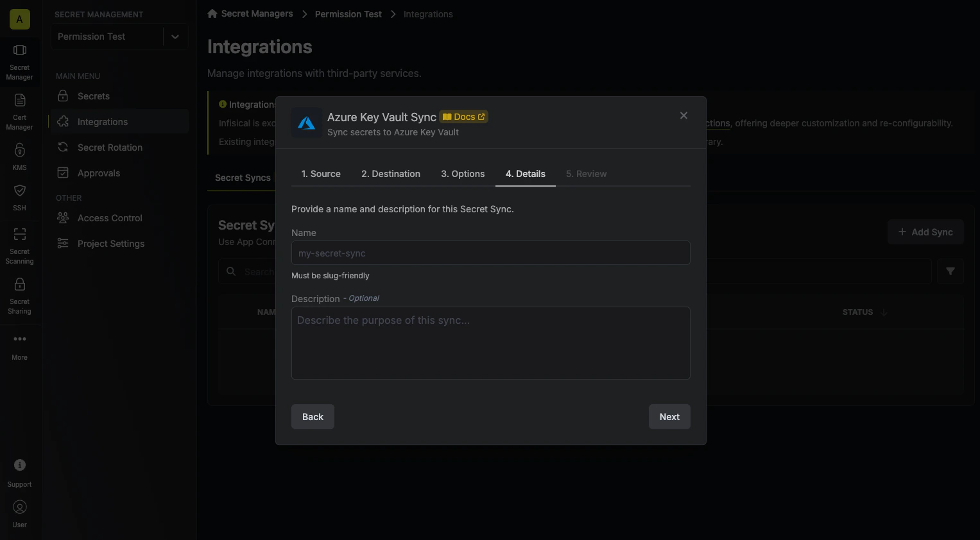Image resolution: width=980 pixels, height=540 pixels.
Task: Open KMS in the left rail
Action: 19,157
